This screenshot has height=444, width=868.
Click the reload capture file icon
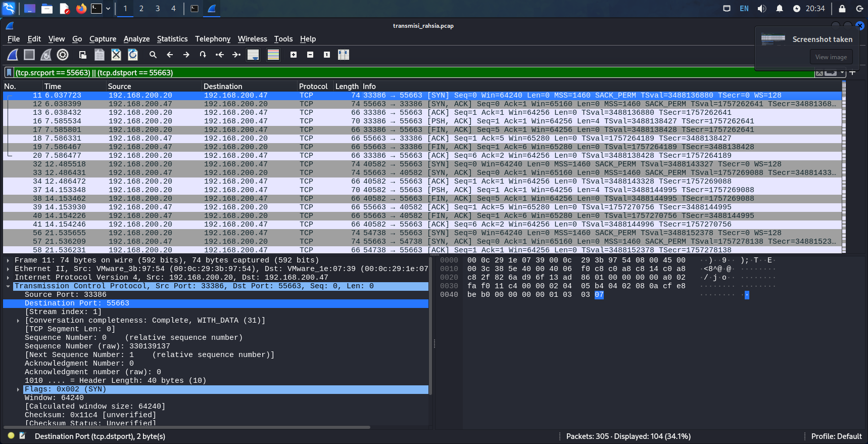pos(133,55)
